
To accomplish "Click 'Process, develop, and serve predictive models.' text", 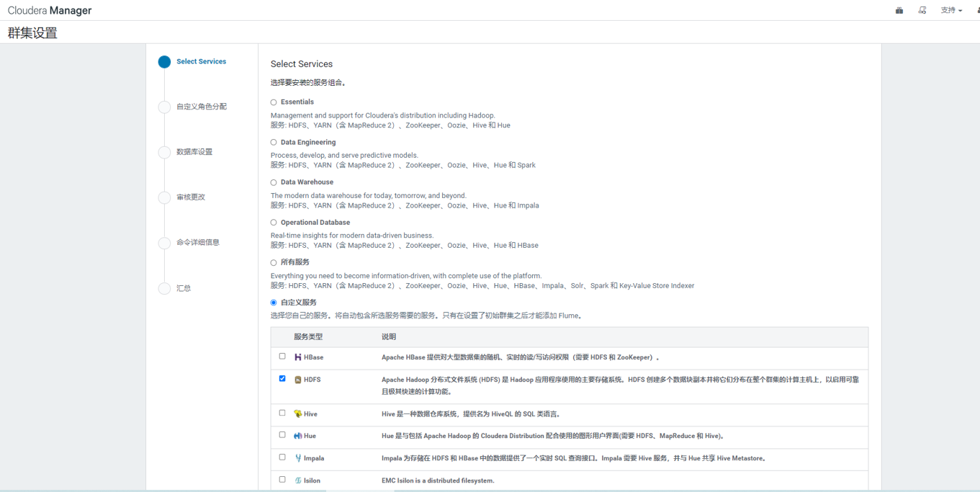I will 344,156.
